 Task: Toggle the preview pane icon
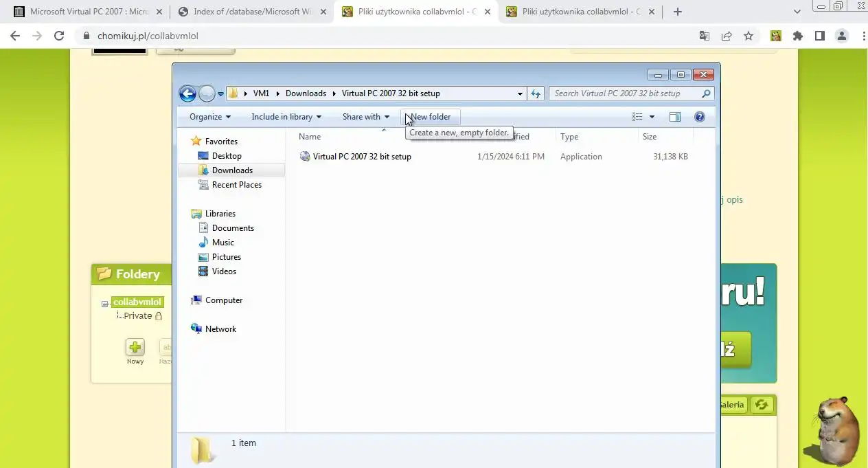coord(675,117)
